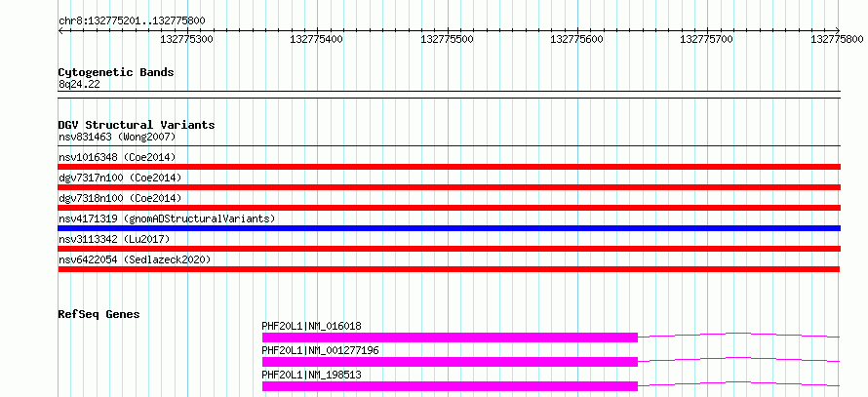This screenshot has height=397, width=868.
Task: Click ruler position 132775600
Action: pos(577,39)
